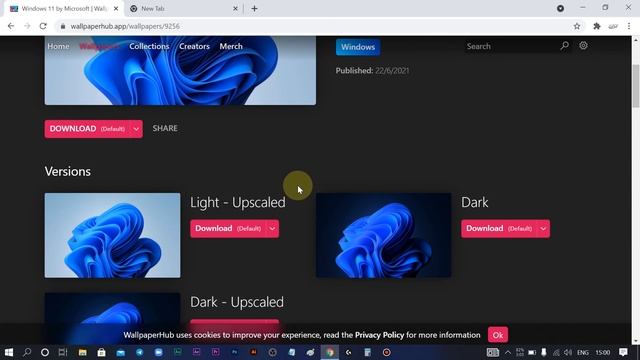Open Chrome three-dot menu
The image size is (640, 360).
pyautogui.click(x=629, y=26)
